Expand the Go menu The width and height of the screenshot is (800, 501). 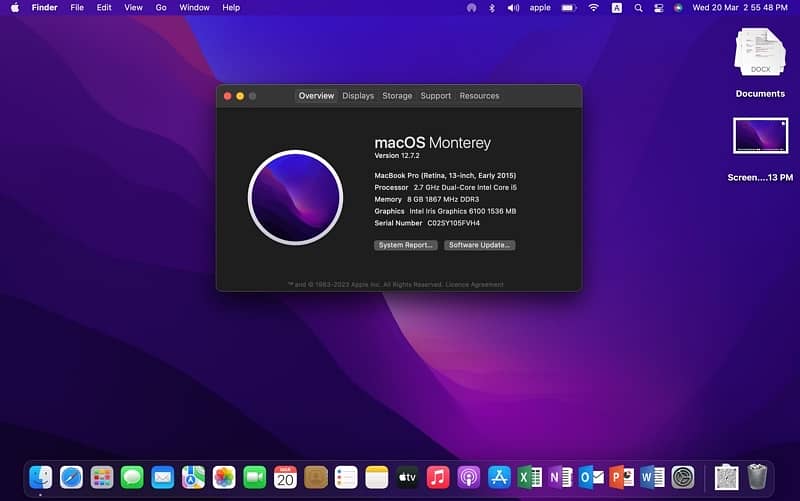161,8
